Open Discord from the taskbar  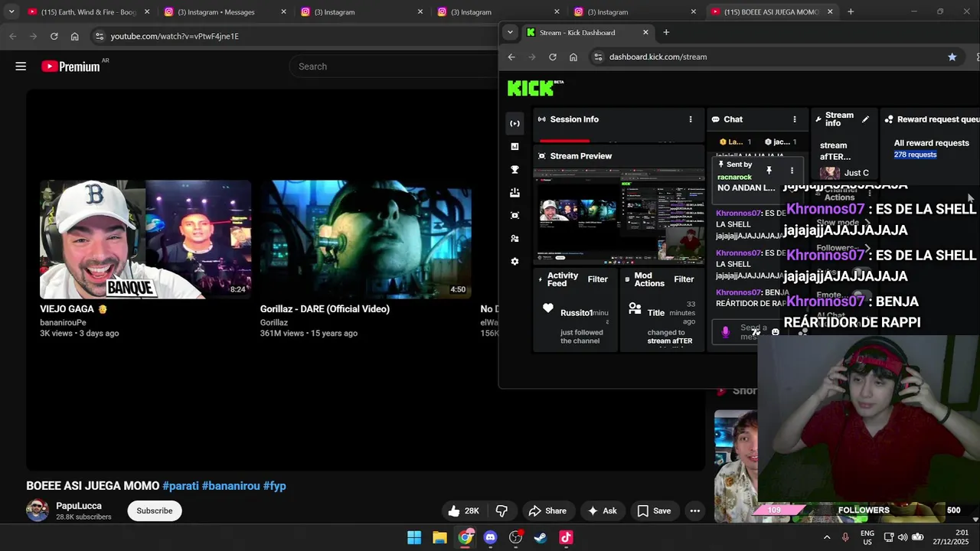(490, 537)
